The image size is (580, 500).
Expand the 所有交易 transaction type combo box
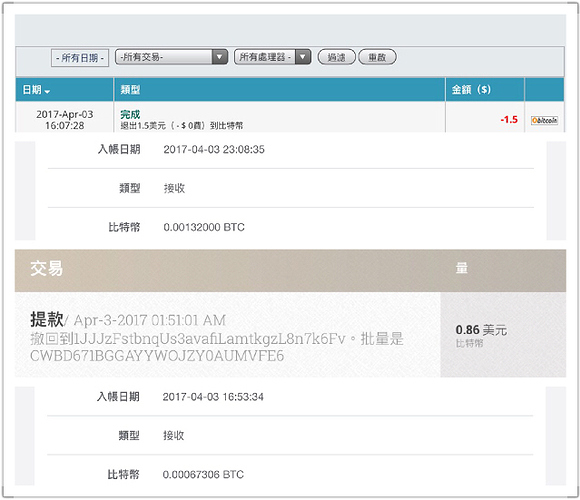(x=171, y=57)
